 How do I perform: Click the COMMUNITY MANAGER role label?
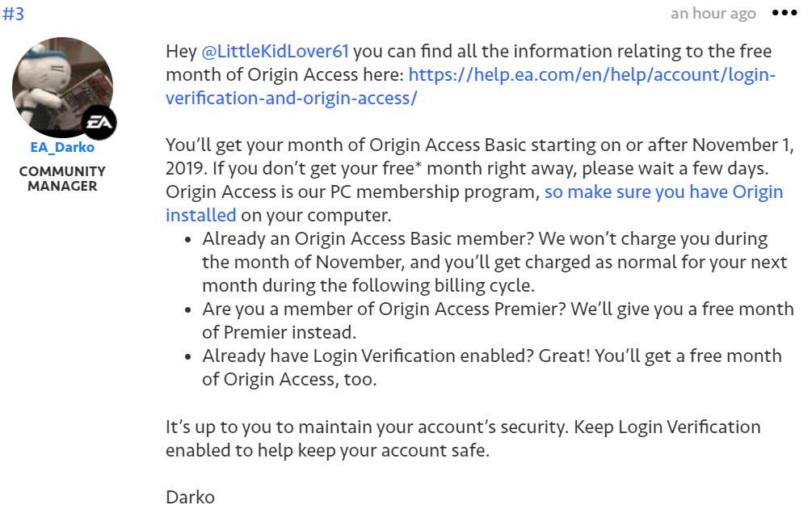click(x=62, y=179)
